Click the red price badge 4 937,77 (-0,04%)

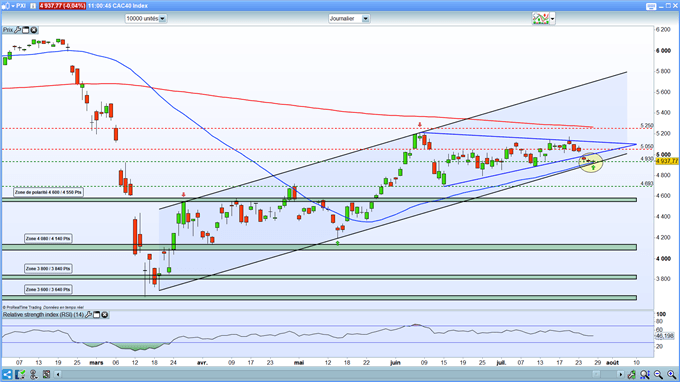62,6
